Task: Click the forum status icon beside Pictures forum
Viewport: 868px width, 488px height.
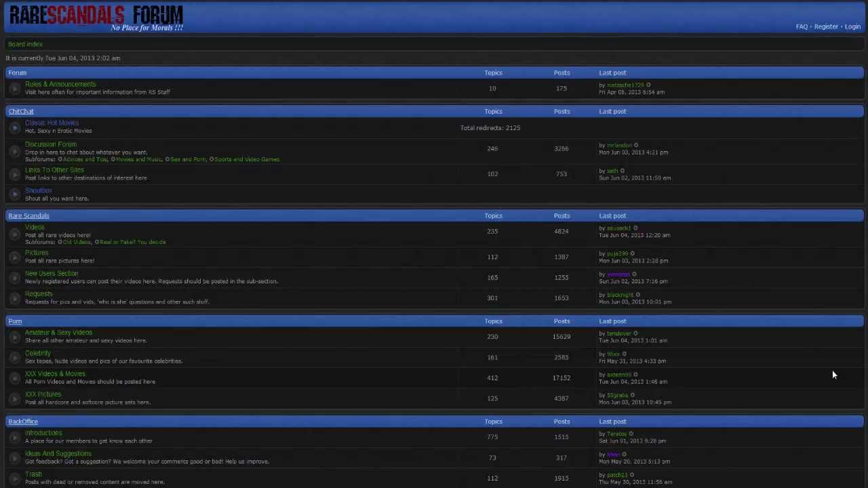Action: [x=14, y=257]
